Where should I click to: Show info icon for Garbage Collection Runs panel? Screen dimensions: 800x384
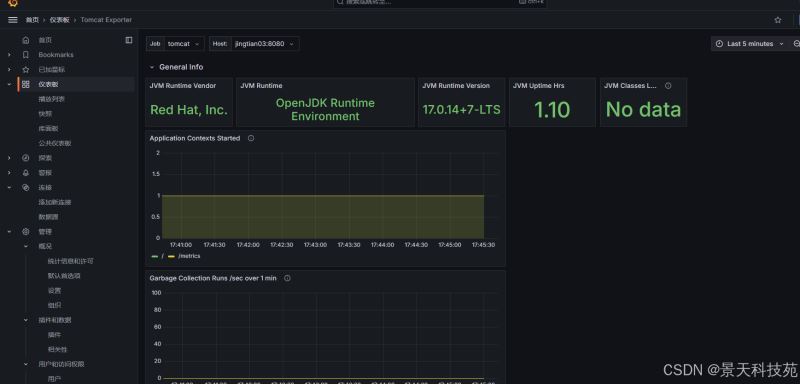(287, 278)
